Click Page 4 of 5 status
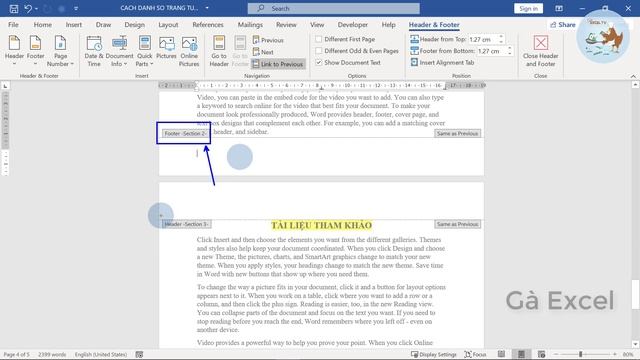 16,354
